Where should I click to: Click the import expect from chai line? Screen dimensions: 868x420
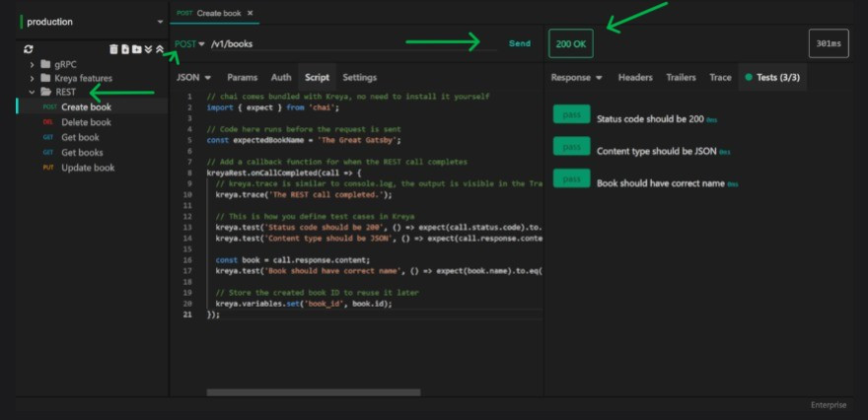[x=272, y=107]
